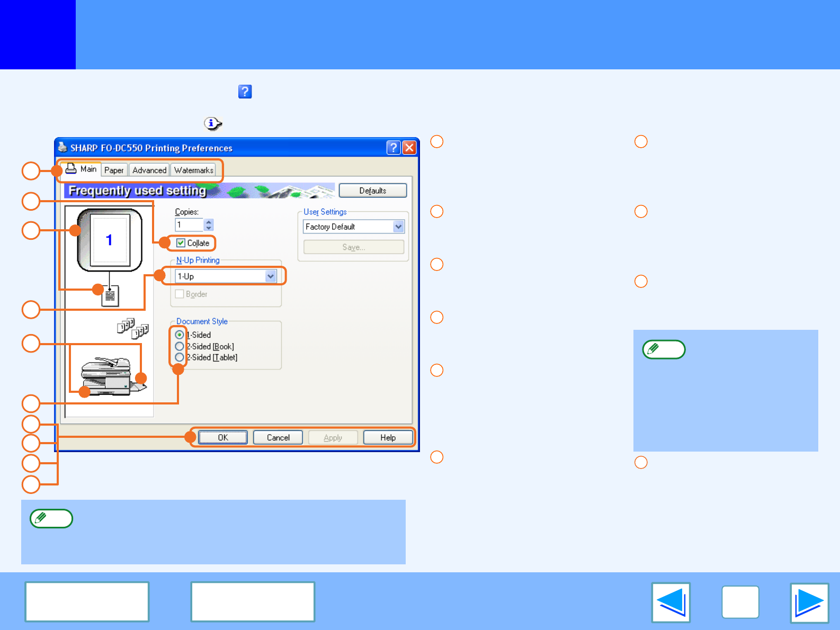Click the page preview image showing number 1
The image size is (840, 630).
coord(110,240)
